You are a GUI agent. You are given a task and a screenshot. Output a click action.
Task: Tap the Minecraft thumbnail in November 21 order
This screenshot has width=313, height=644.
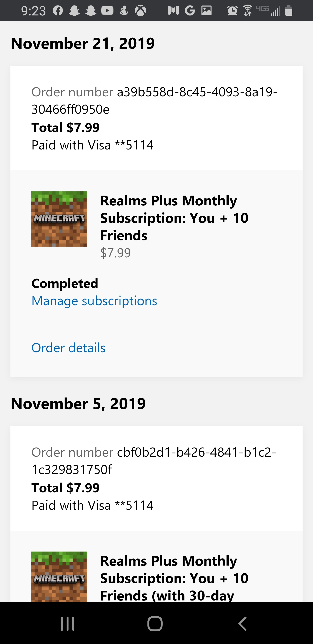[x=59, y=219]
